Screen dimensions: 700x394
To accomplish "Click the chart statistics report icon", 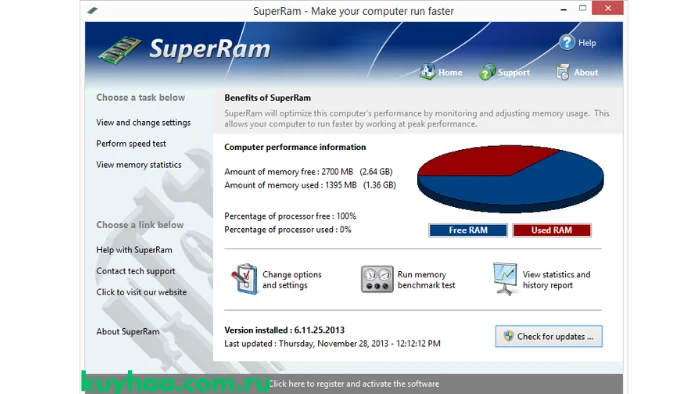I will (x=505, y=279).
